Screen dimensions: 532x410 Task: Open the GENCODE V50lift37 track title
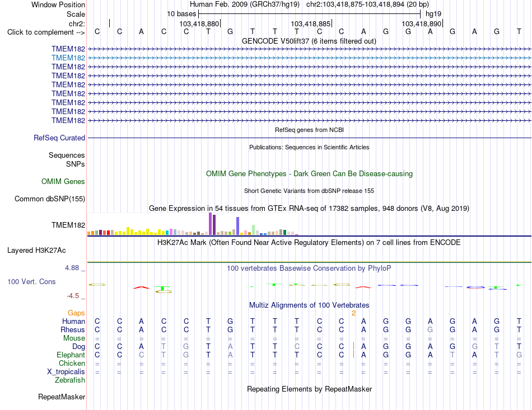pyautogui.click(x=309, y=41)
